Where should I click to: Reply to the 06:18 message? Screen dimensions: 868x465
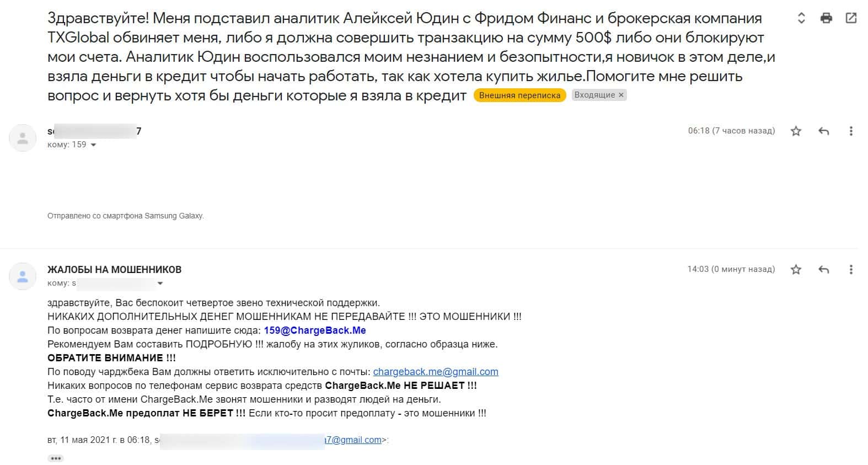pos(823,131)
